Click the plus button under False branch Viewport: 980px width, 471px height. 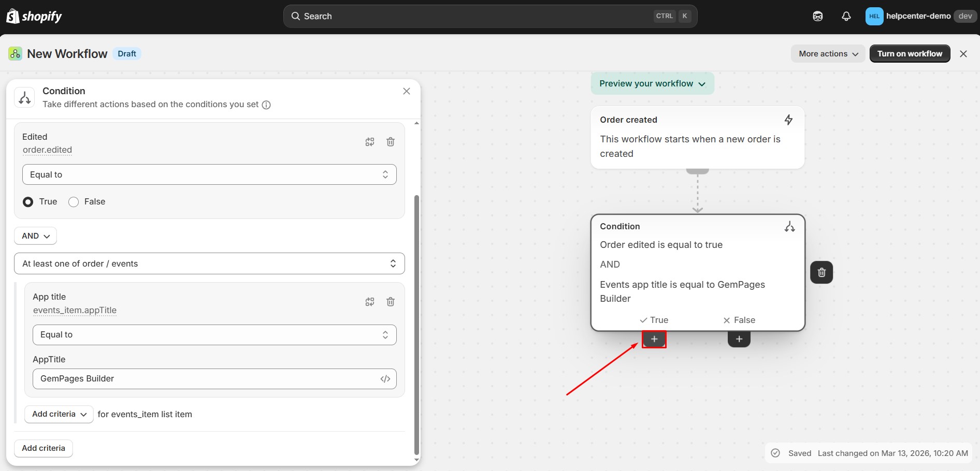pos(739,339)
